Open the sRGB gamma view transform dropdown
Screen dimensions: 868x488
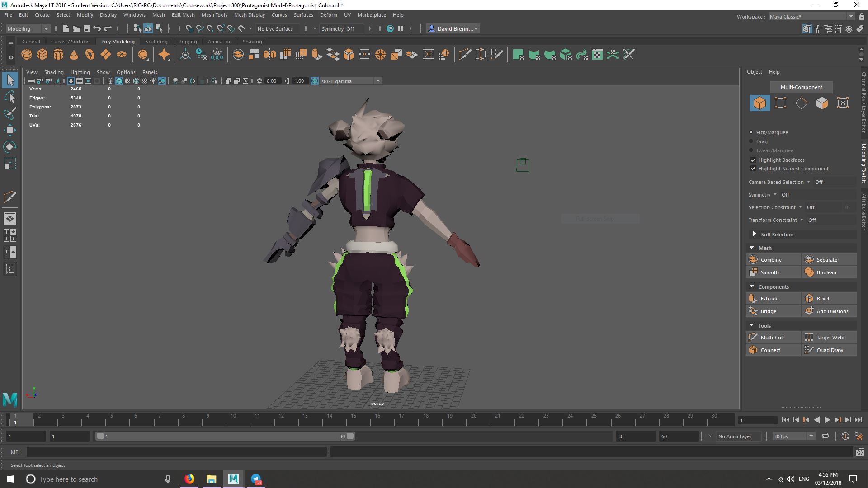(x=351, y=81)
